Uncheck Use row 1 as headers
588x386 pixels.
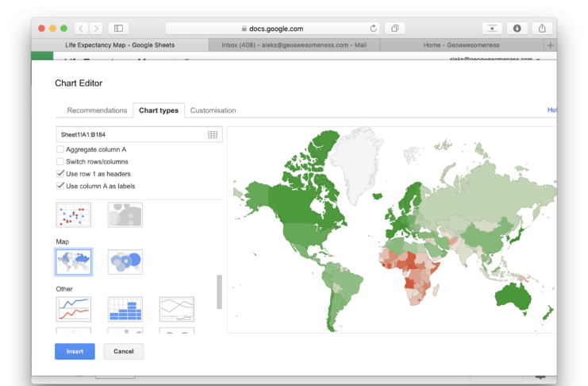(60, 173)
